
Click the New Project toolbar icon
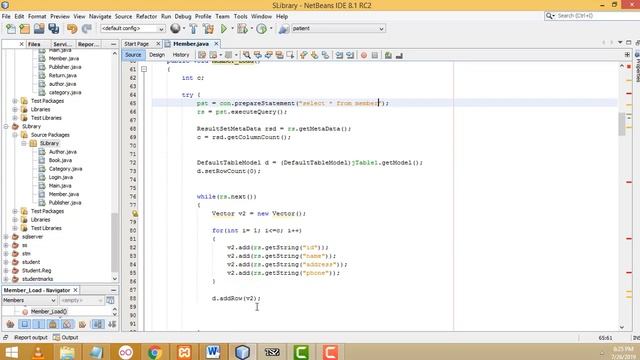pos(25,29)
